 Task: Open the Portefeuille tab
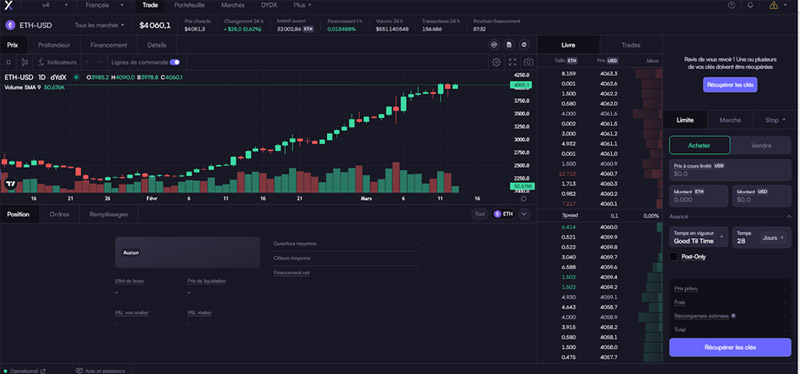click(189, 5)
